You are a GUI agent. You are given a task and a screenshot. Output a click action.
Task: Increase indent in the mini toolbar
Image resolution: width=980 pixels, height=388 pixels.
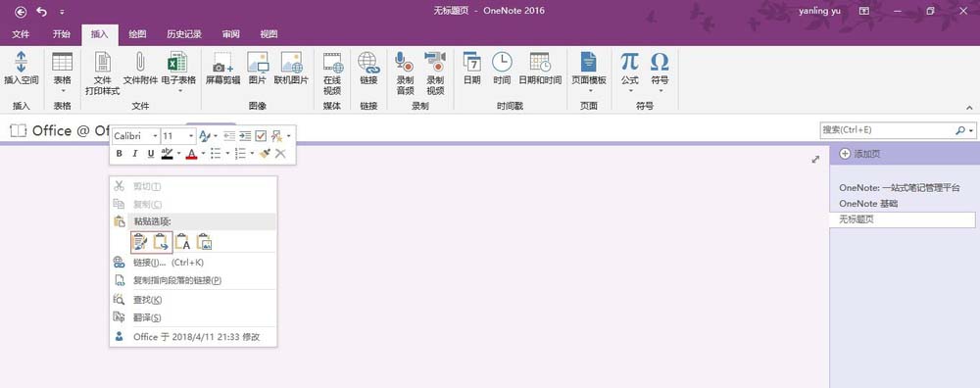tap(245, 135)
